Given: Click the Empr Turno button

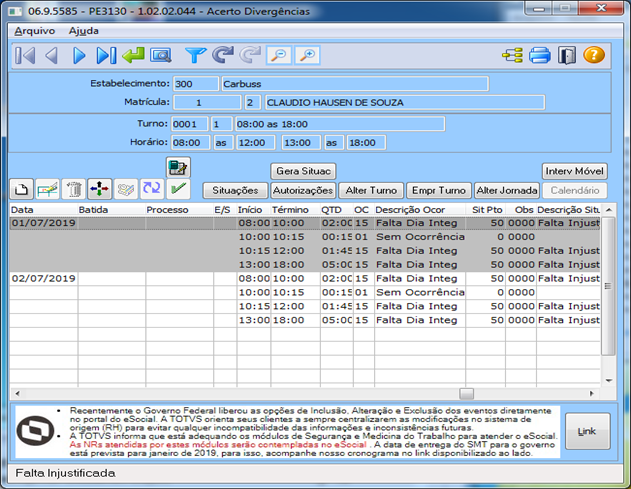Looking at the screenshot, I should 439,190.
